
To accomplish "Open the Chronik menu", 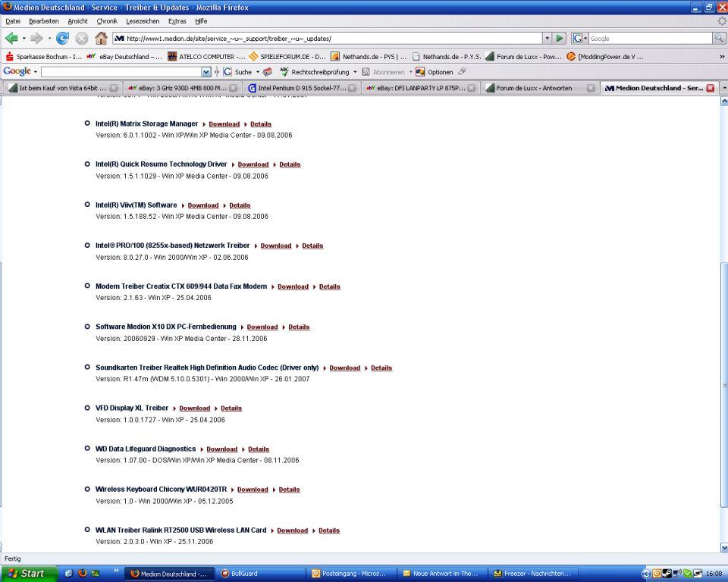I will coord(107,21).
